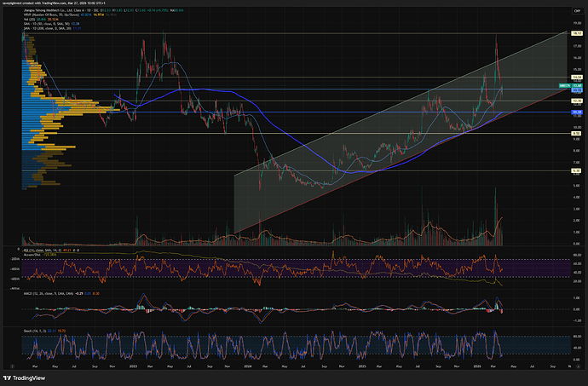Select the Accum/Dist indicator legend
This screenshot has height=386, width=588.
32,255
